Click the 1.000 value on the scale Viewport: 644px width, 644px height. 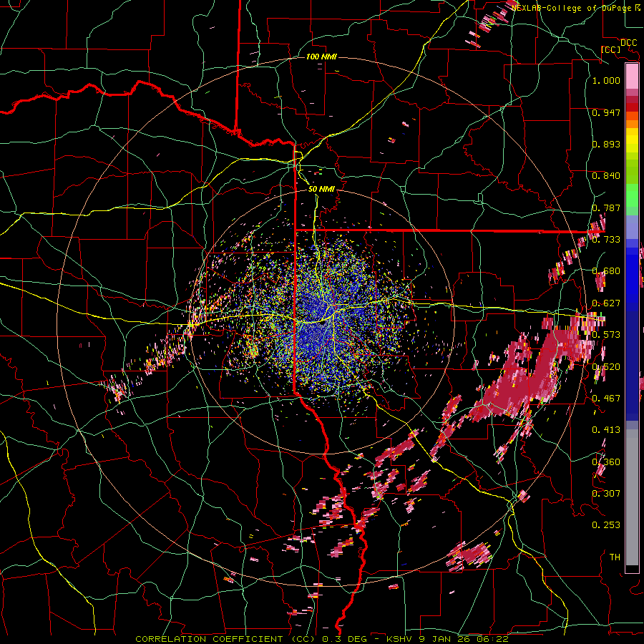(606, 80)
